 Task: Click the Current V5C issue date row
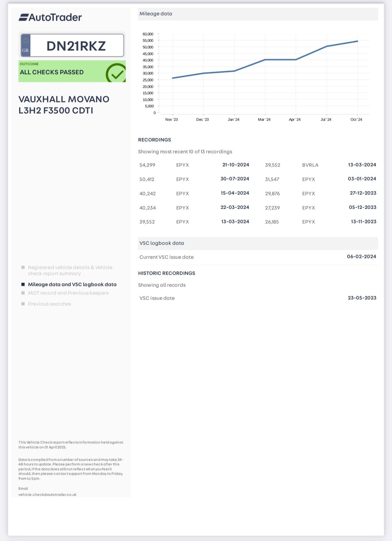pyautogui.click(x=258, y=257)
